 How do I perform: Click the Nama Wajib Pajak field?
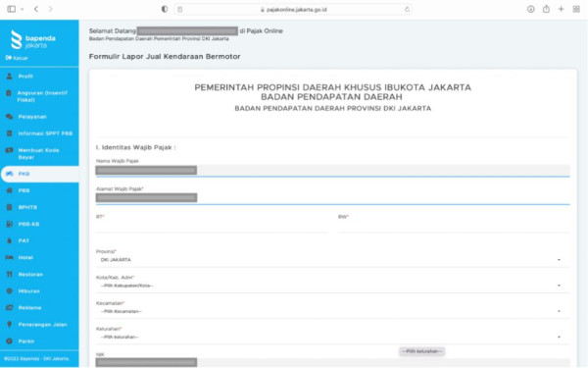tap(332, 170)
